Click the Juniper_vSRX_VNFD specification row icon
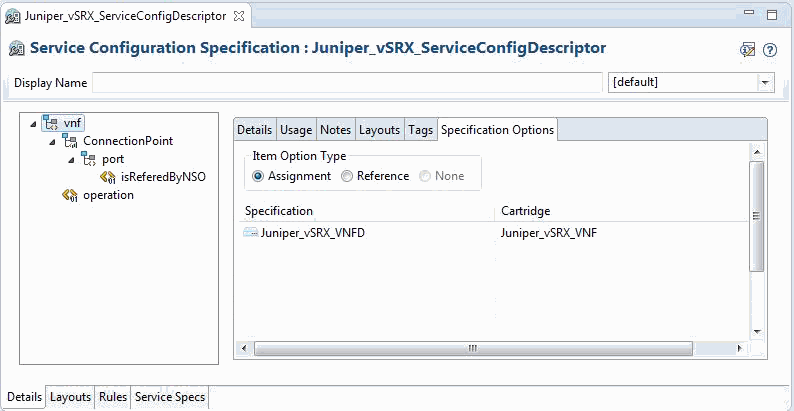Image resolution: width=794 pixels, height=411 pixels. point(251,233)
